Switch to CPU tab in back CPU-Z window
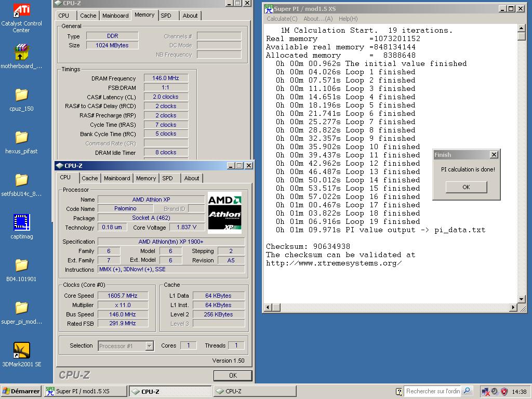Viewport: 532px width, 399px height. (x=63, y=16)
